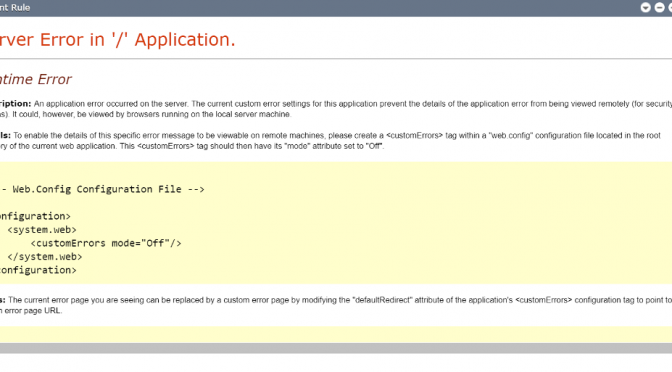Image resolution: width=672 pixels, height=372 pixels.
Task: Click the closing '</system.web>' code line
Action: (x=45, y=257)
